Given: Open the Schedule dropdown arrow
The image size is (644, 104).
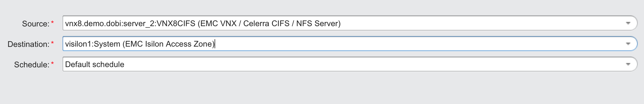Looking at the screenshot, I should coord(628,64).
